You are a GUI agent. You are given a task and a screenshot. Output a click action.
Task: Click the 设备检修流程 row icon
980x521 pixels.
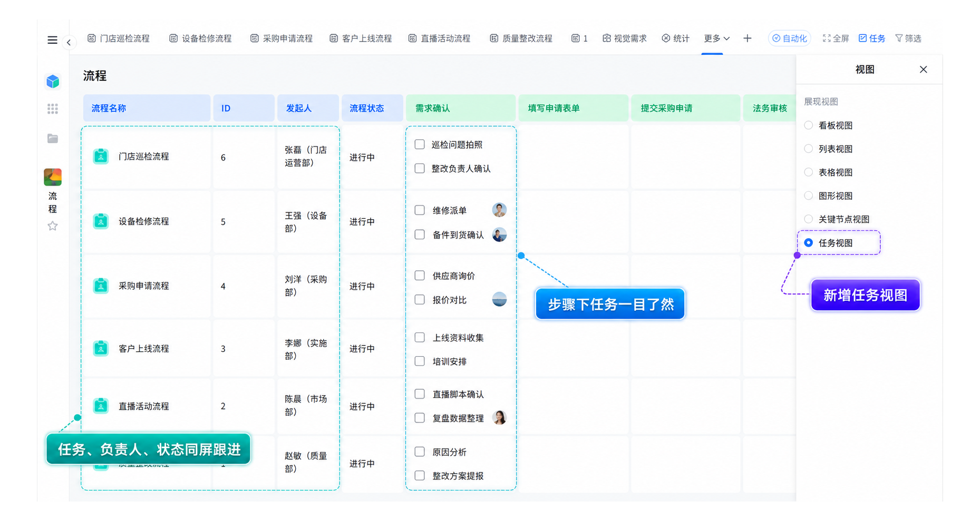coord(101,221)
